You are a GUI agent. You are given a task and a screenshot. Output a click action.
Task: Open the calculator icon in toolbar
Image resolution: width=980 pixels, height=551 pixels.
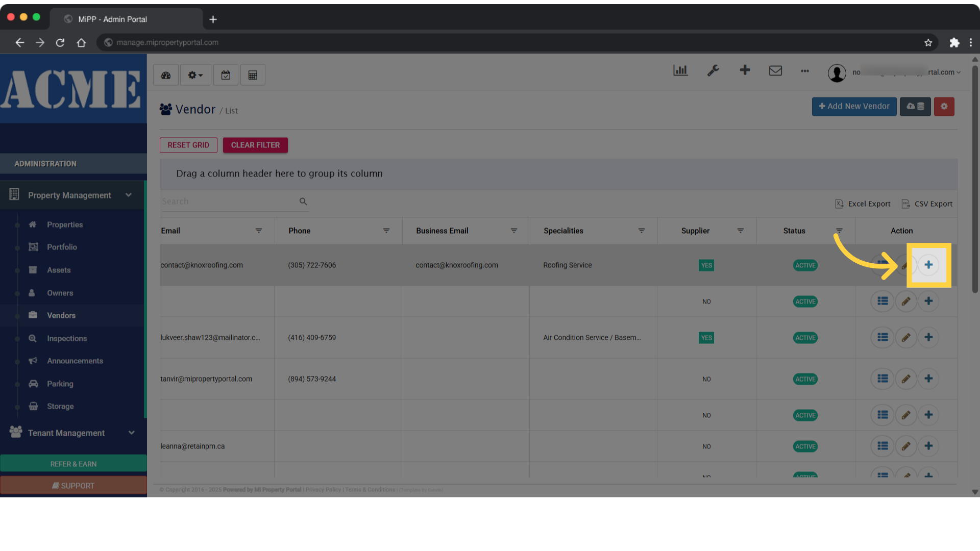pyautogui.click(x=253, y=75)
